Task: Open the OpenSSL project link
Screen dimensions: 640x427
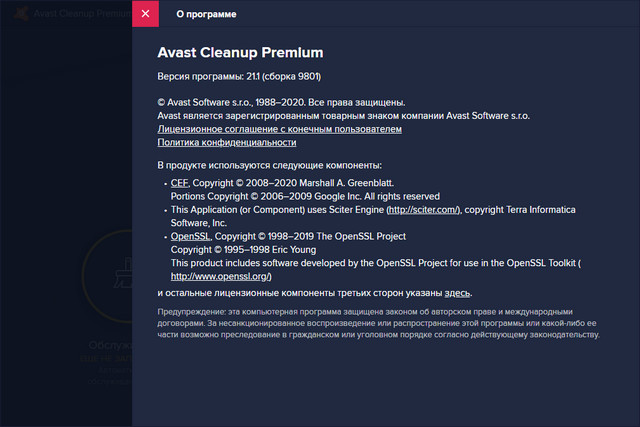Action: click(191, 236)
